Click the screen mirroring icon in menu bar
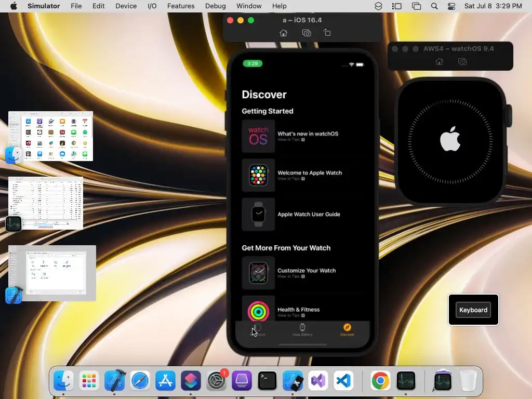Screen dimensions: 532x399 [416, 6]
